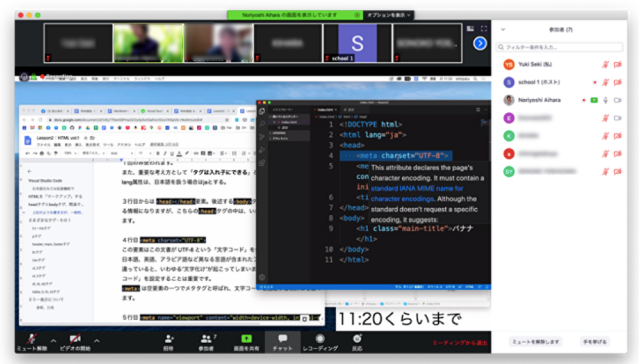Open audio options arrow beside mute button

pos(53,340)
